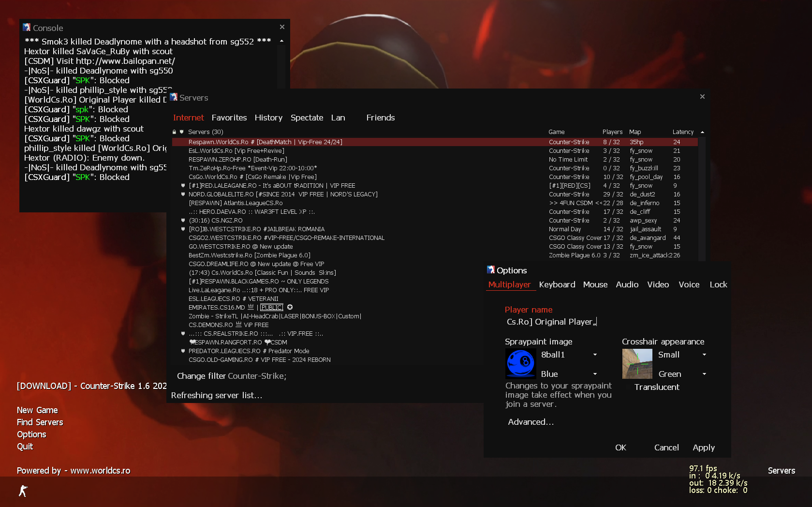Open the Keyboard tab in Options
The image size is (812, 507).
tap(557, 284)
